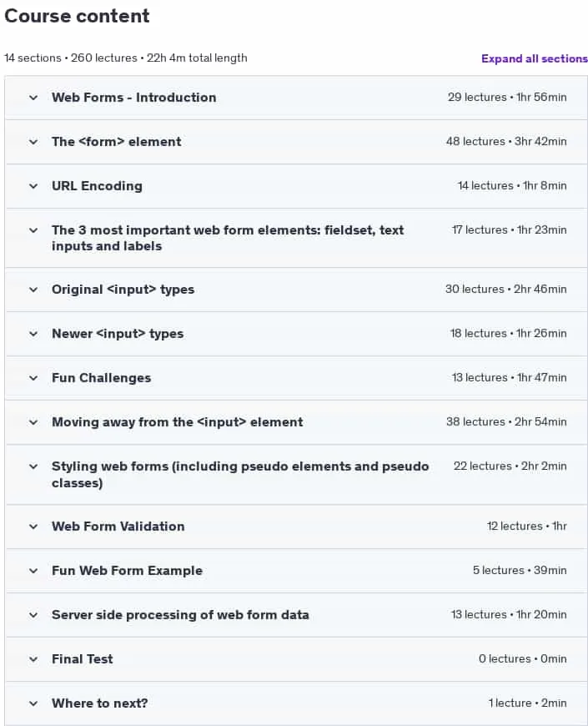Click chevron for Moving away from <input> element
The height and width of the screenshot is (726, 588).
tap(33, 422)
